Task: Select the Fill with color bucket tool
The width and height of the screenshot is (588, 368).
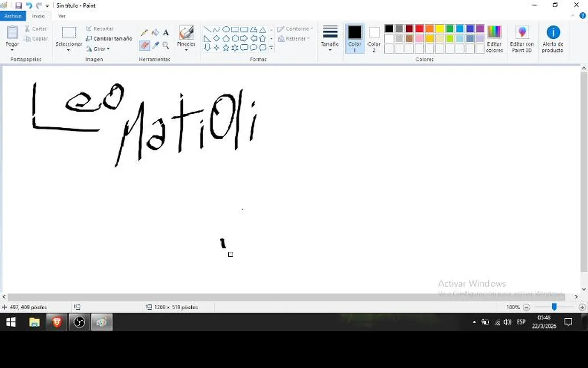Action: pyautogui.click(x=155, y=33)
